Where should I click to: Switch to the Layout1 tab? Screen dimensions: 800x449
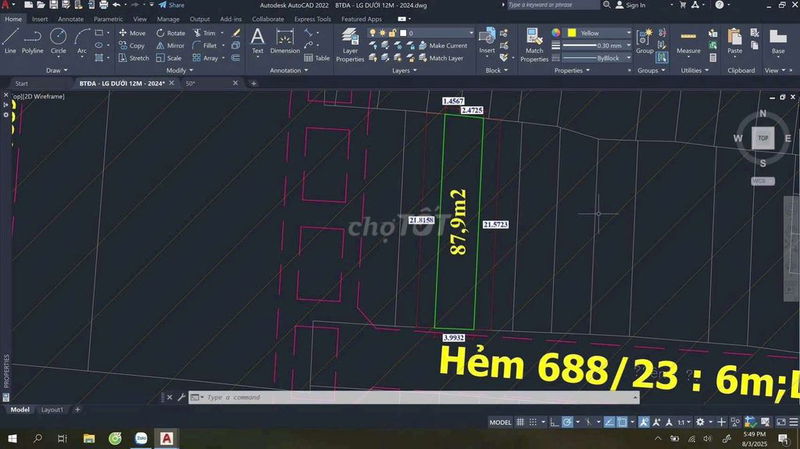[x=52, y=410]
